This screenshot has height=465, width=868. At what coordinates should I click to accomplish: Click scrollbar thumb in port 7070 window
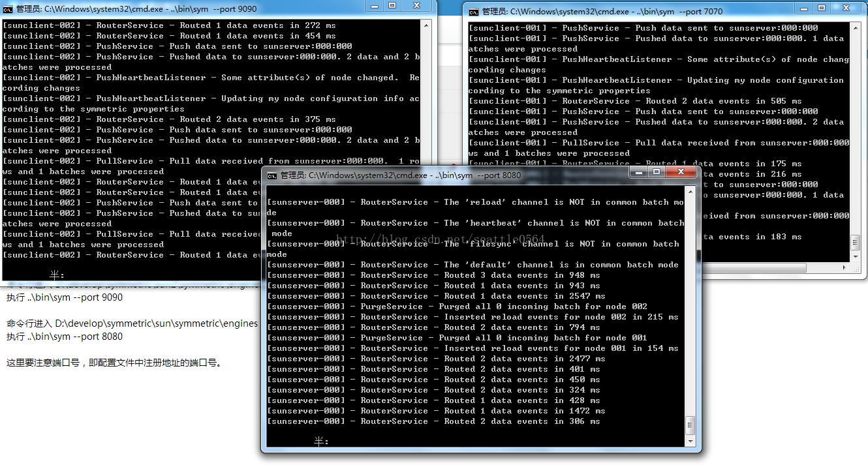pos(856,243)
